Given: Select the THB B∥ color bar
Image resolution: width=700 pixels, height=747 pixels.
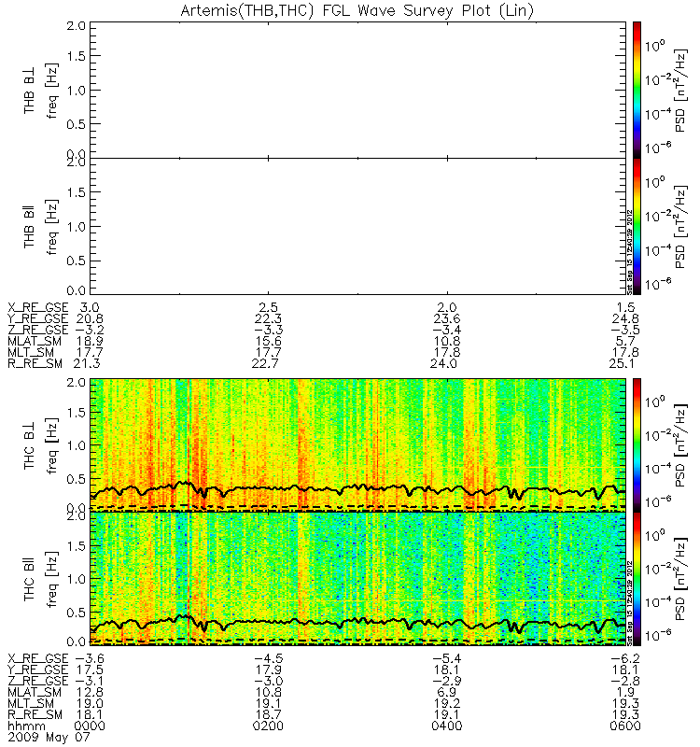Looking at the screenshot, I should pos(637,226).
